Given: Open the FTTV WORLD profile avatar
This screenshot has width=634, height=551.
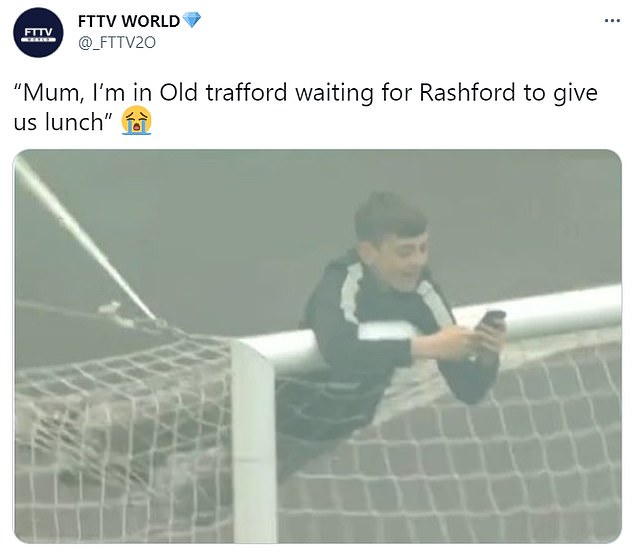Looking at the screenshot, I should (x=38, y=32).
